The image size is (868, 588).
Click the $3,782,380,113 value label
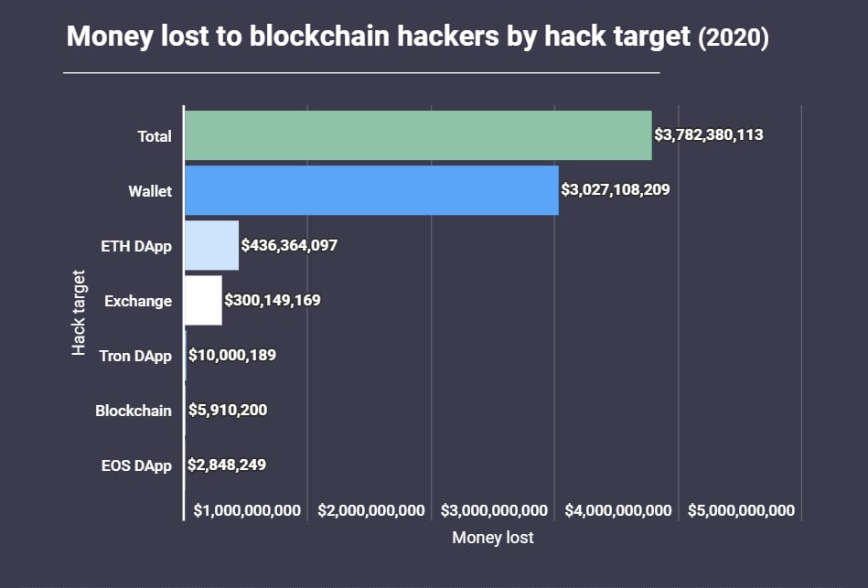(709, 135)
